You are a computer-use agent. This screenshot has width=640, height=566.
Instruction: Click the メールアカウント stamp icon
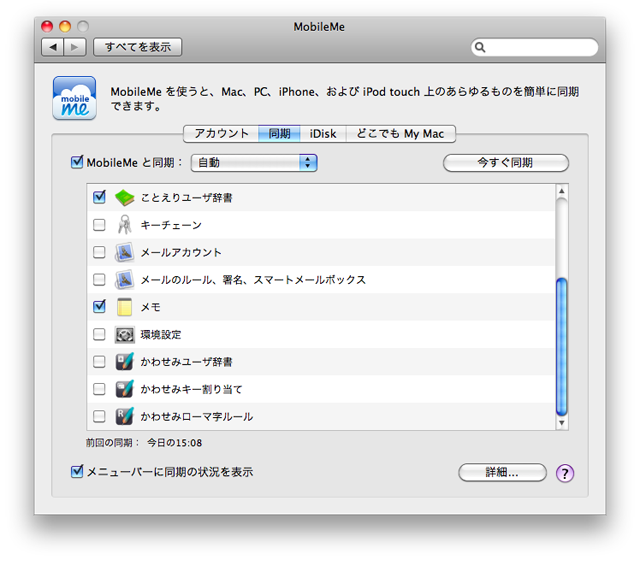124,252
